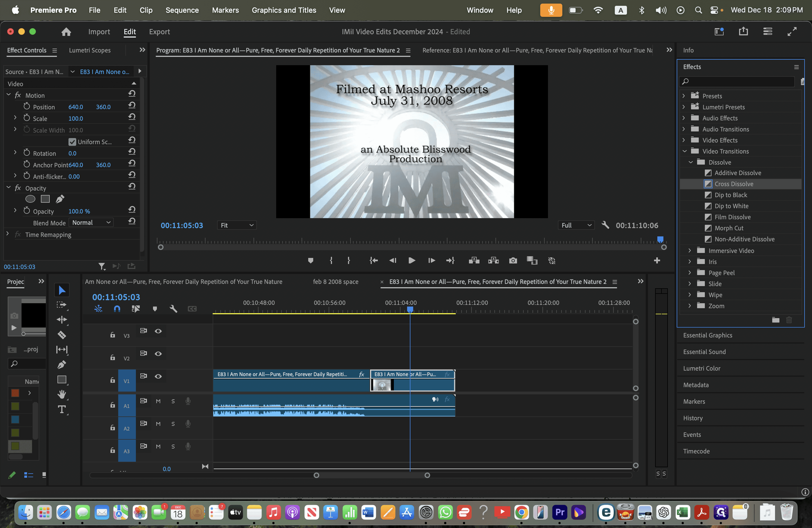Toggle snap in timeline
Viewport: 812px width, 528px height.
[x=117, y=309]
